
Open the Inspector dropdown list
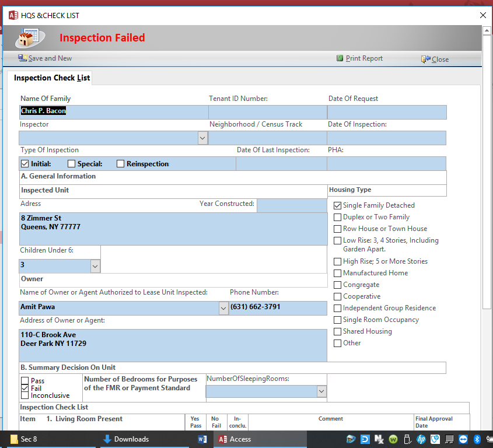pos(203,138)
